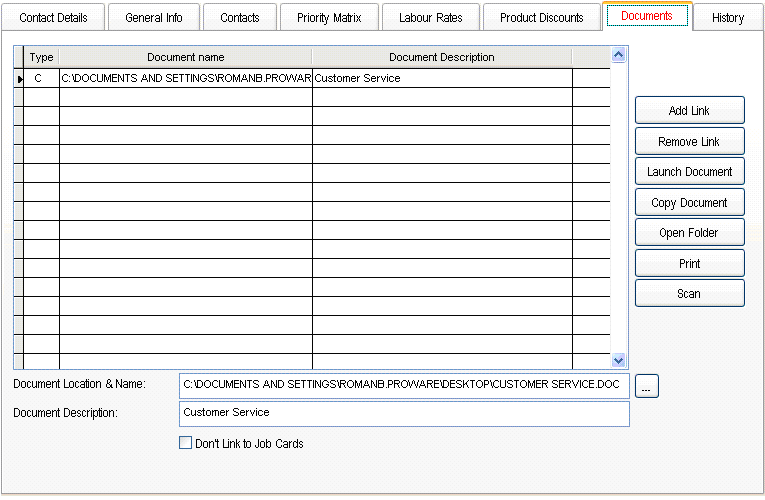Browse for file using the ellipsis button

(x=646, y=386)
